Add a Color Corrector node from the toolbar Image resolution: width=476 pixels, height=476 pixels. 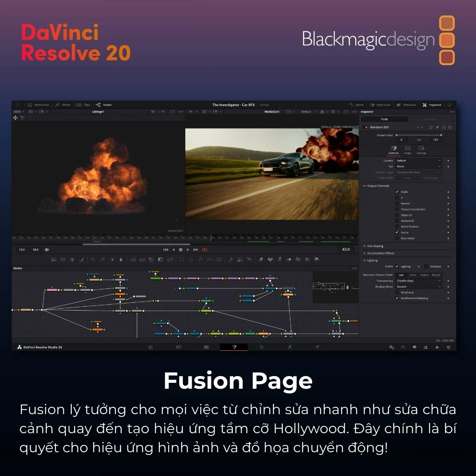pos(93,259)
